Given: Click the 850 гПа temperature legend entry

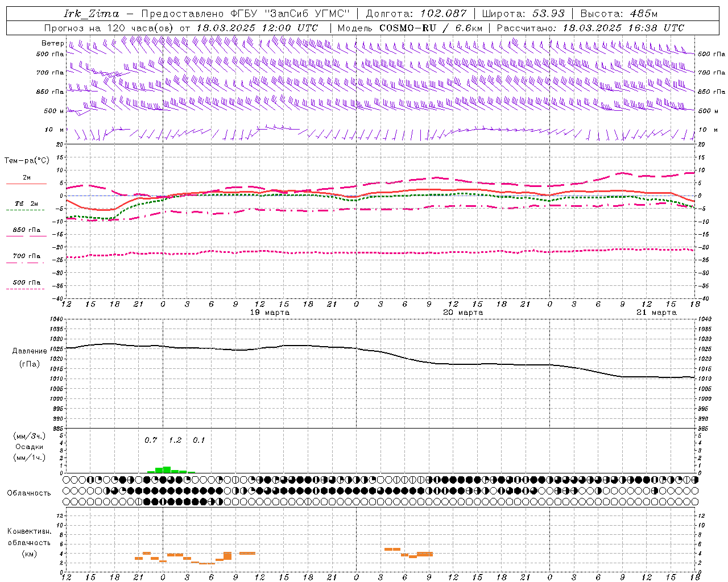Looking at the screenshot, I should pyautogui.click(x=27, y=230).
